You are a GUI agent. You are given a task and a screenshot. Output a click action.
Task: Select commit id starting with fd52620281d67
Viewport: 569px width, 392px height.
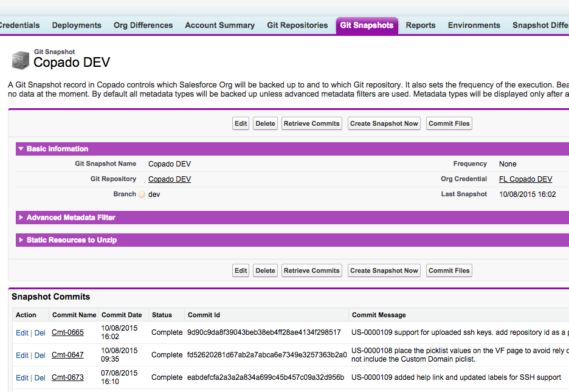267,355
